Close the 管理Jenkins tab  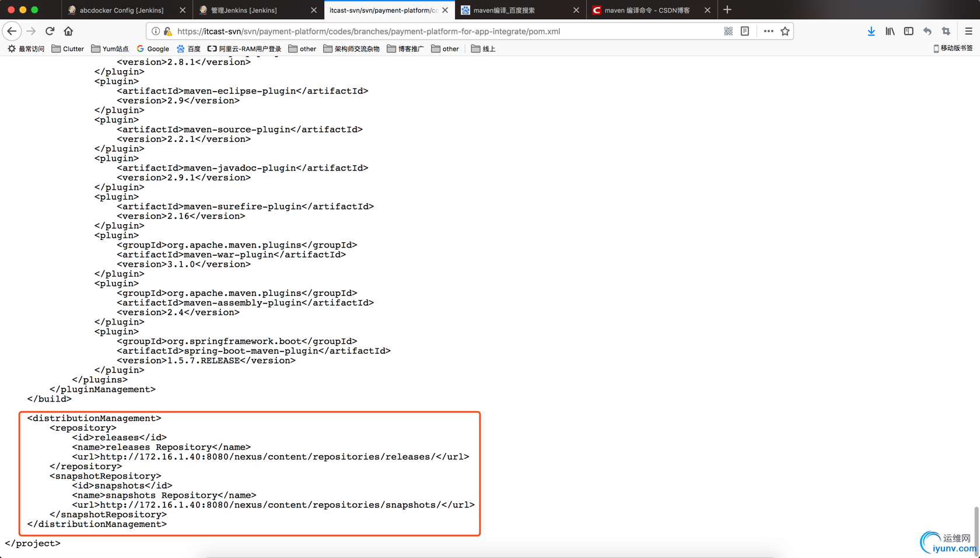coord(314,10)
